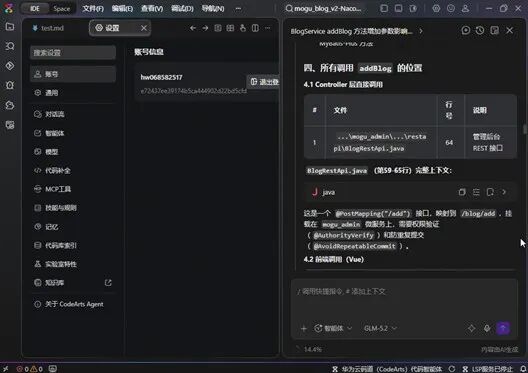Open 知识库 external link entry
The height and width of the screenshot is (373, 528).
73,283
